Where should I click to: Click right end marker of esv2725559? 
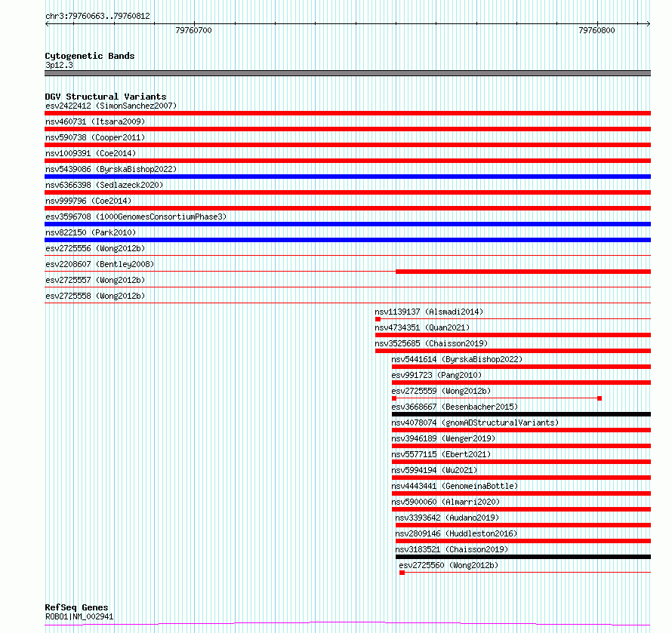pos(600,398)
